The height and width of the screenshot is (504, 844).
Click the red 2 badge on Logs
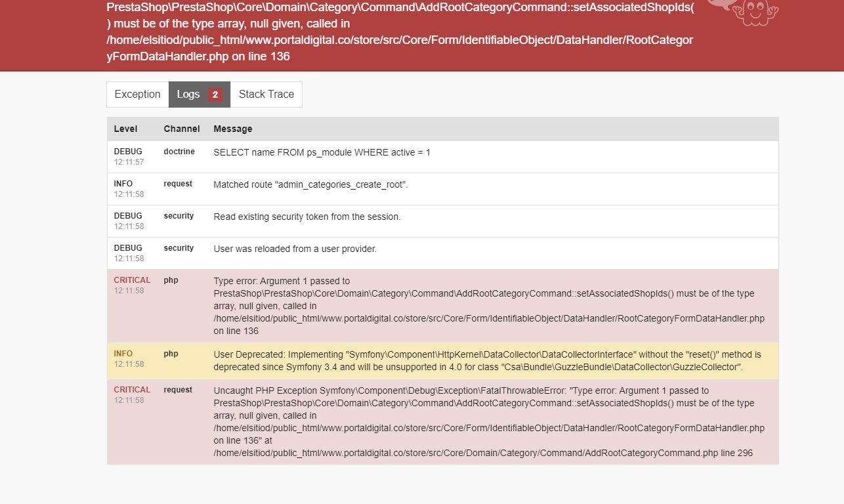[x=215, y=94]
